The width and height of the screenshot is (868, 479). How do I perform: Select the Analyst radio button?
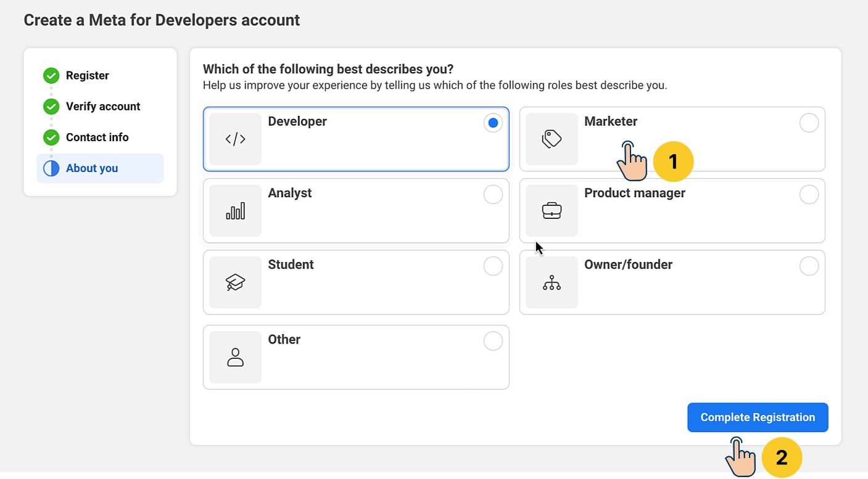(493, 195)
